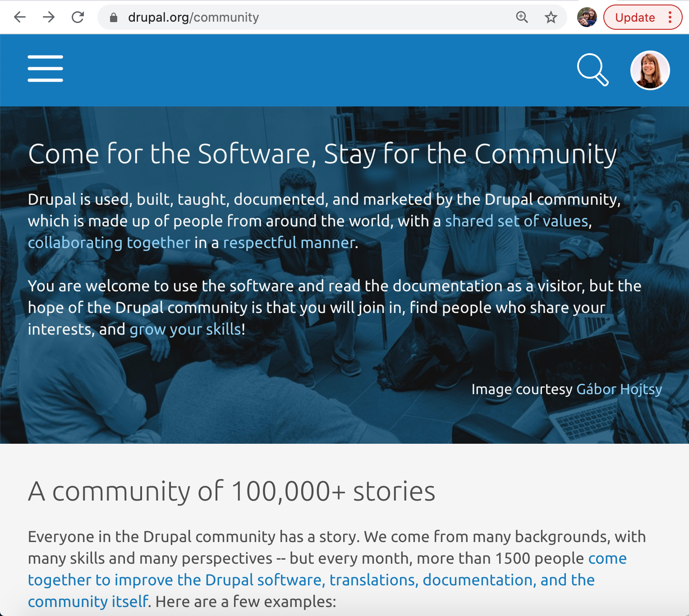Bookmark this page with the star
The height and width of the screenshot is (616, 689).
[x=551, y=17]
